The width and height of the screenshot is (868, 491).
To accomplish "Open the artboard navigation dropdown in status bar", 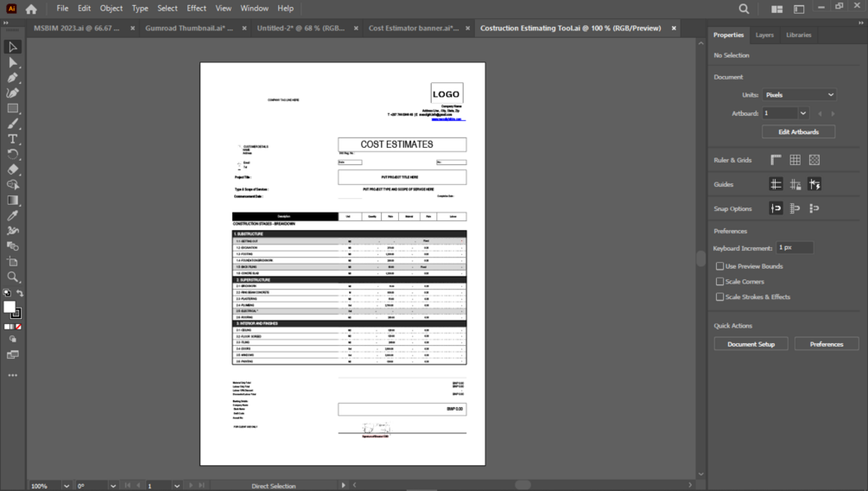I will 176,486.
